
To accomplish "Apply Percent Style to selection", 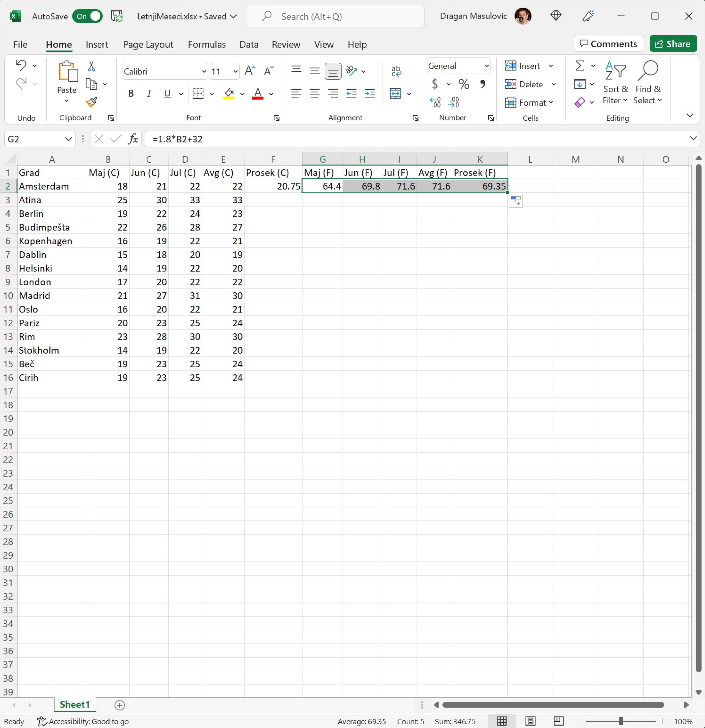I will pos(464,84).
